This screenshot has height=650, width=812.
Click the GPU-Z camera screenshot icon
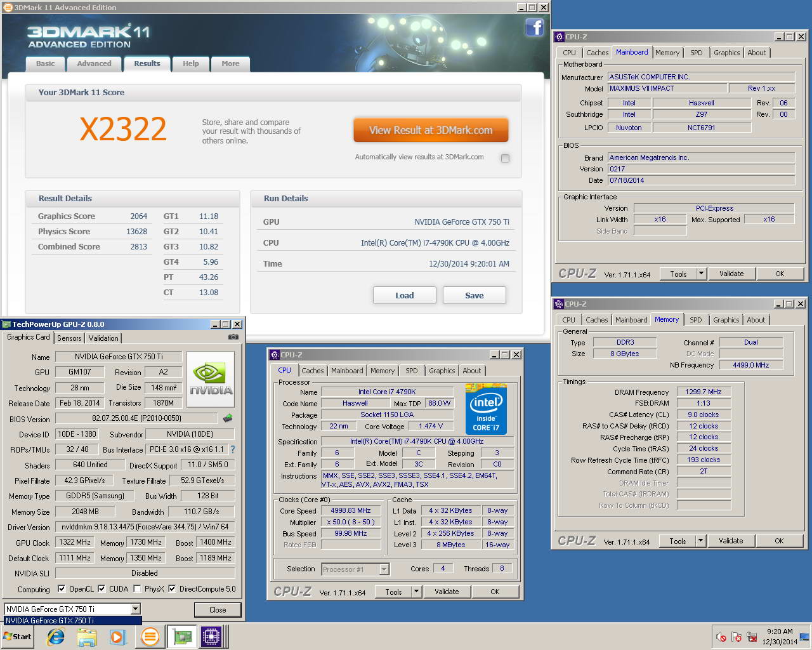tap(233, 337)
